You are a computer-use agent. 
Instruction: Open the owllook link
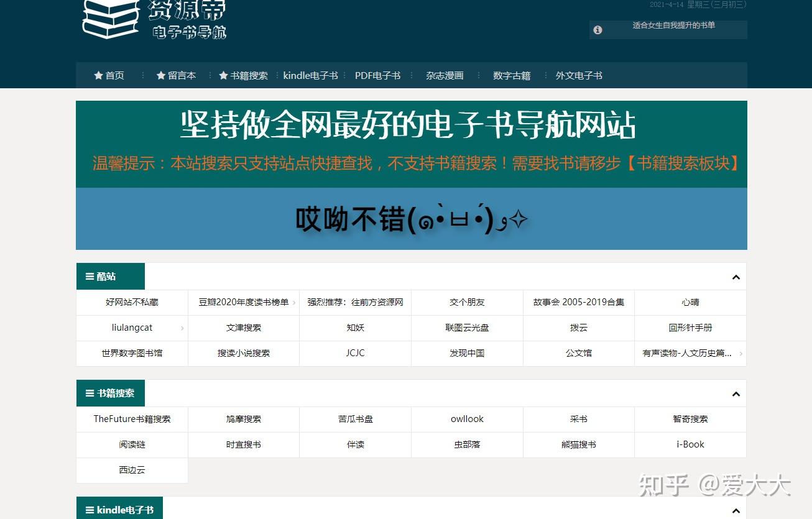(x=467, y=419)
